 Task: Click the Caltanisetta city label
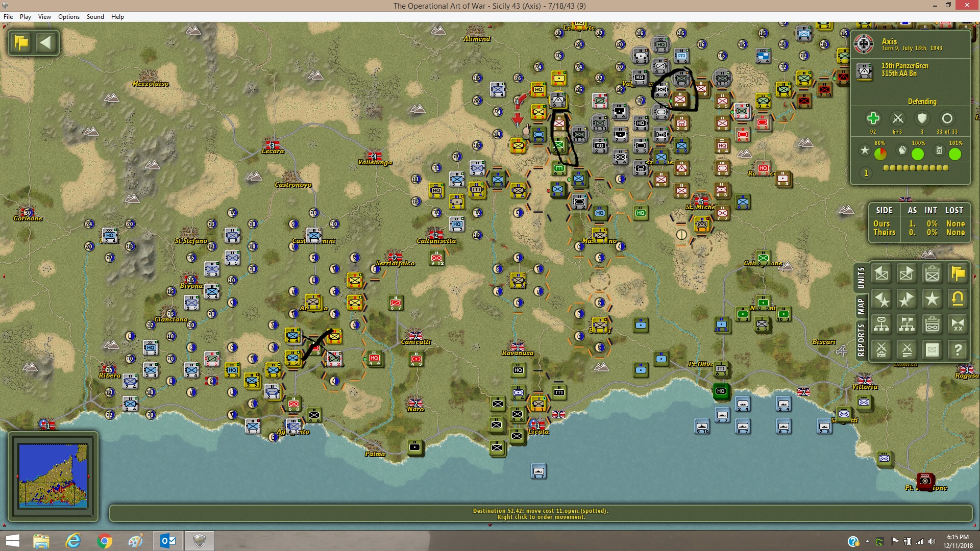436,241
